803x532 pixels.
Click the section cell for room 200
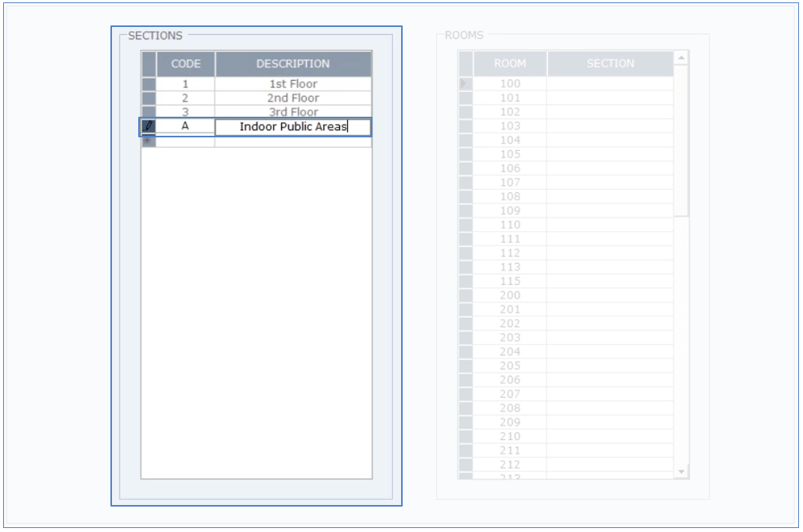point(610,295)
